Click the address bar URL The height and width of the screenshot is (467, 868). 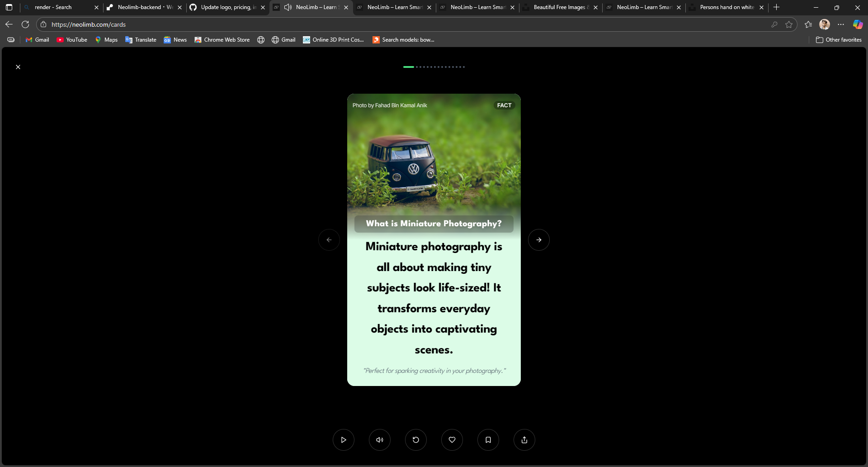point(89,24)
